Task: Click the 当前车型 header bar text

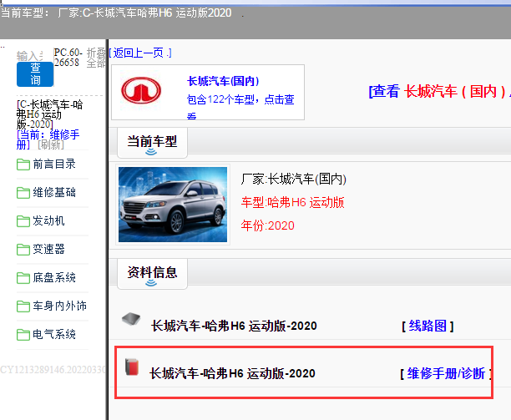Action: point(116,13)
